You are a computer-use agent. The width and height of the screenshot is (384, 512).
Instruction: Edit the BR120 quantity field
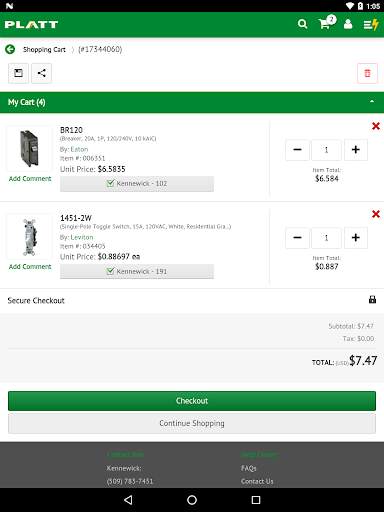pos(326,150)
